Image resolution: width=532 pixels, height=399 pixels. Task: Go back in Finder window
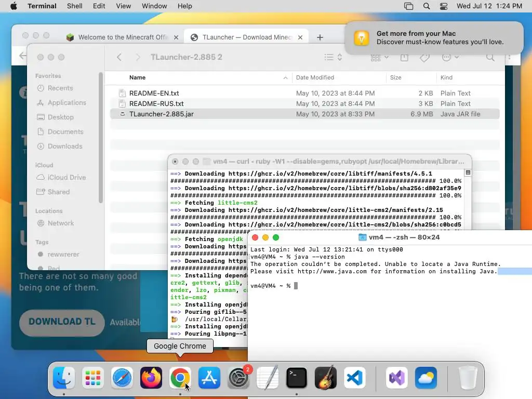[119, 57]
